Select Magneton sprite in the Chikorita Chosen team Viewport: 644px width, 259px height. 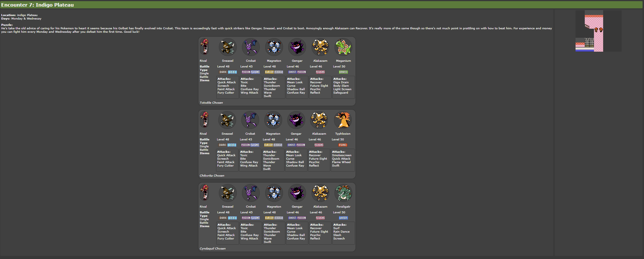click(273, 120)
